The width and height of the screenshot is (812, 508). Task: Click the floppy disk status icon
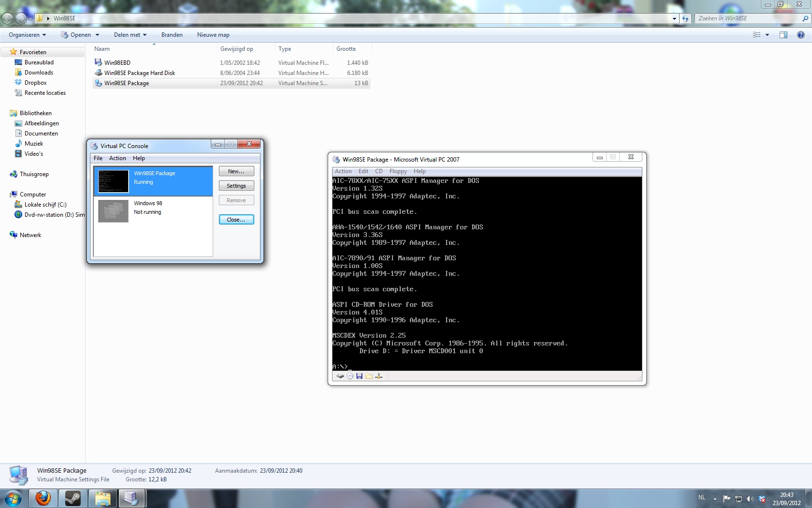click(x=359, y=376)
